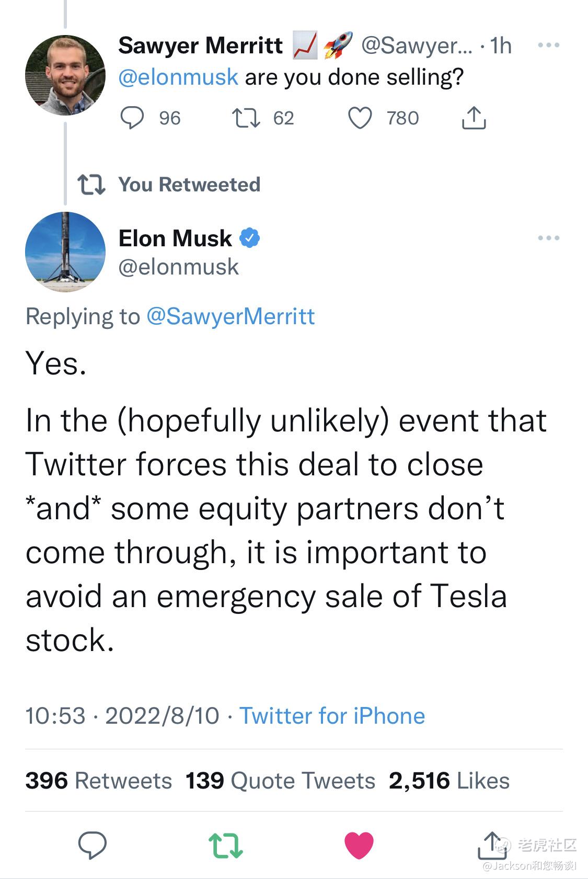Tap Twitter for iPhone source link
The width and height of the screenshot is (588, 879).
coord(332,716)
